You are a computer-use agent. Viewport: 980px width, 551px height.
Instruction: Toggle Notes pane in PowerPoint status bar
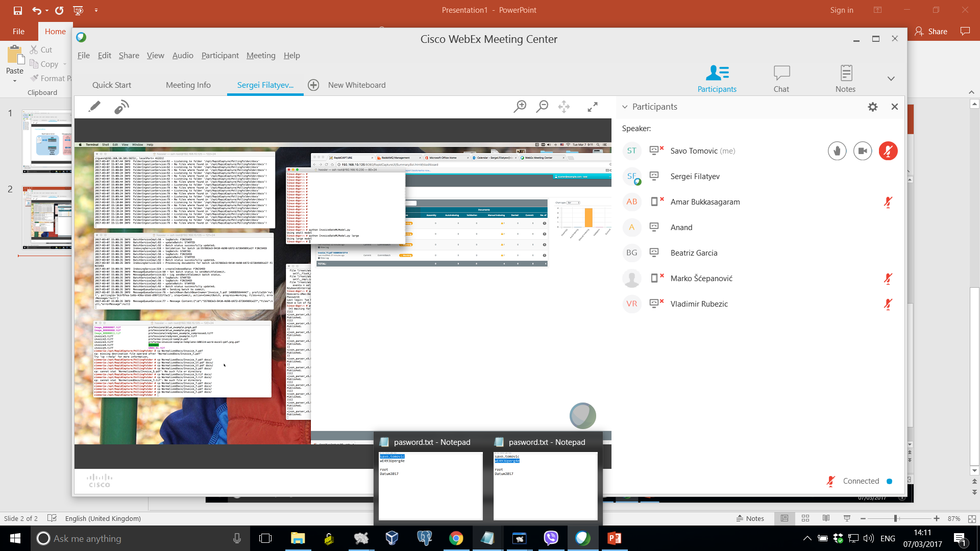coord(750,518)
